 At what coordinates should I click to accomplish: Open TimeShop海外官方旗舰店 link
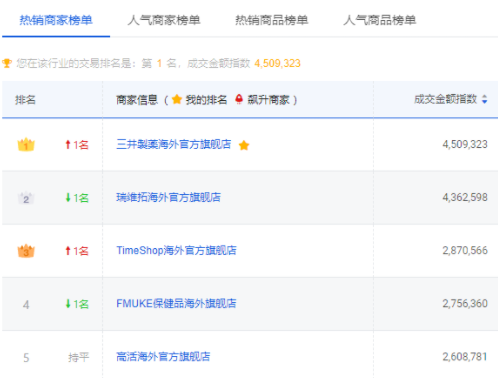(x=176, y=250)
